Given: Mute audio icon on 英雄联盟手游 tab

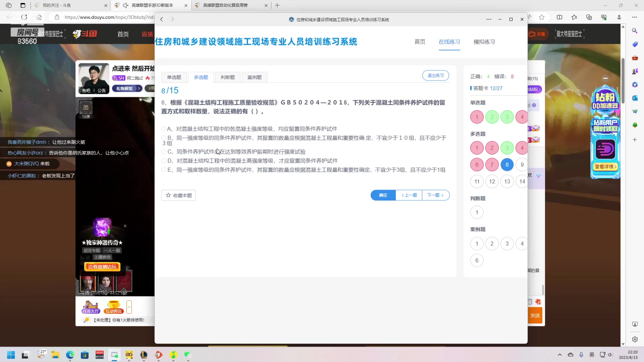Looking at the screenshot, I should tap(126, 5).
